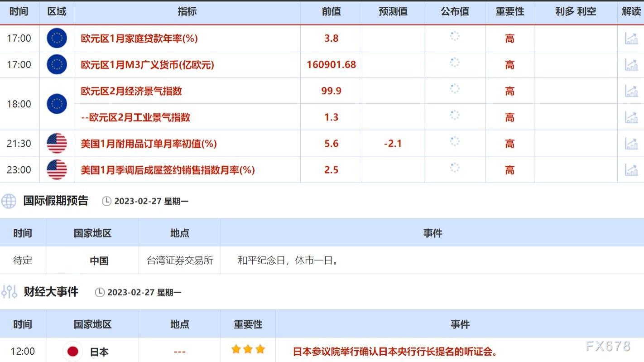The width and height of the screenshot is (644, 362).
Task: Click the US flag in the 23:00 row
Action: tap(57, 169)
